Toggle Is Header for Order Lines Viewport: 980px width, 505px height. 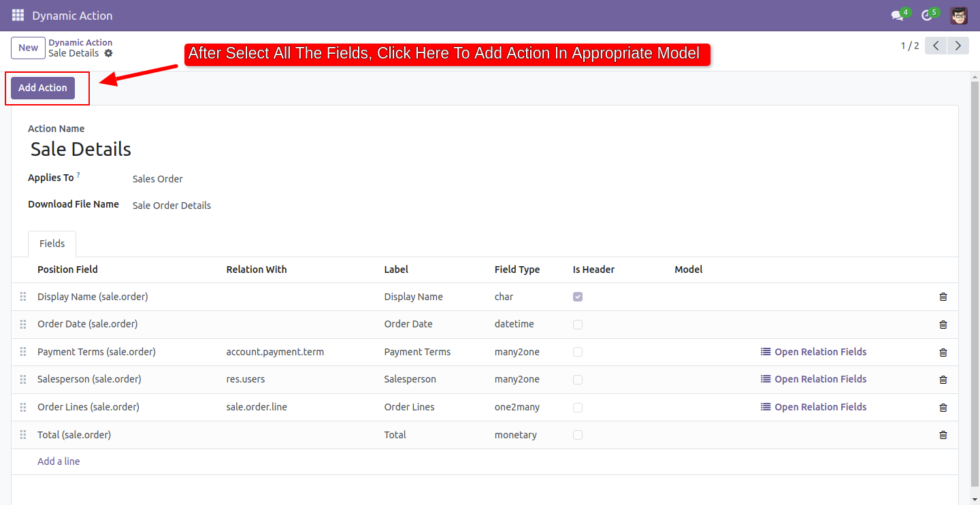[578, 407]
